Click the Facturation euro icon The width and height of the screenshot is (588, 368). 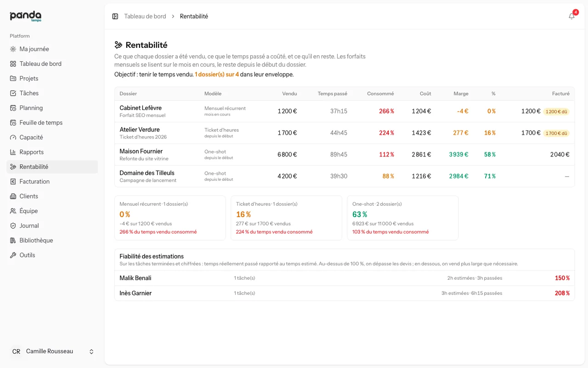13,182
